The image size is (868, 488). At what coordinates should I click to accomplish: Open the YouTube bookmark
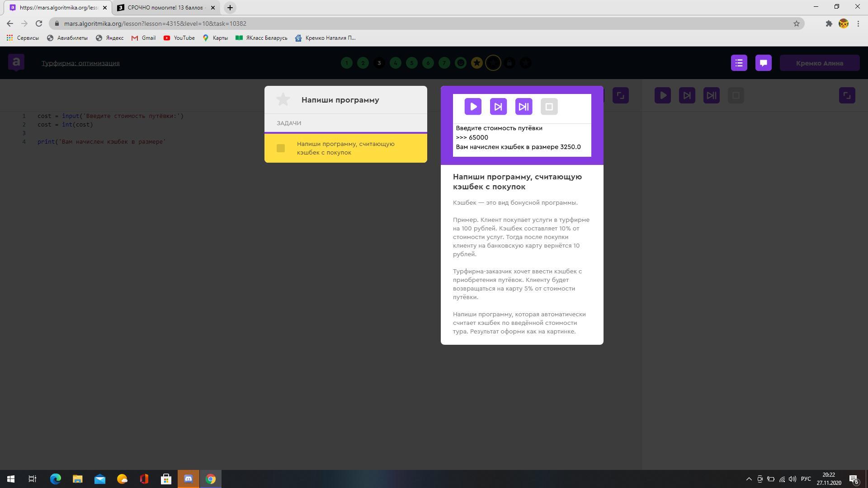(179, 38)
